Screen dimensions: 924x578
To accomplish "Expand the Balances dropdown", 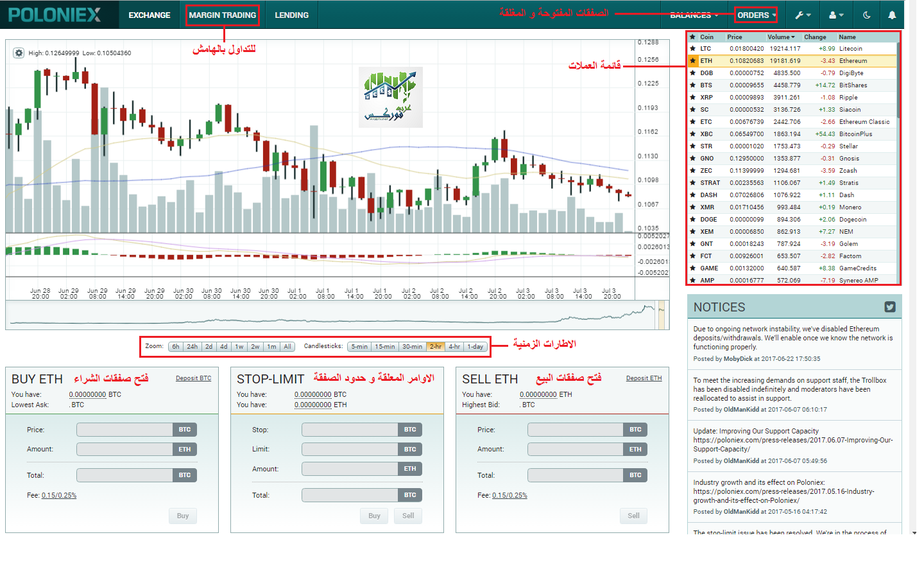I will coord(694,15).
